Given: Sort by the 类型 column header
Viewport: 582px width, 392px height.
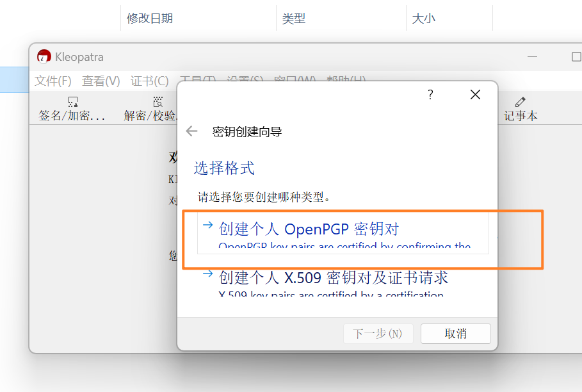Looking at the screenshot, I should tap(294, 19).
